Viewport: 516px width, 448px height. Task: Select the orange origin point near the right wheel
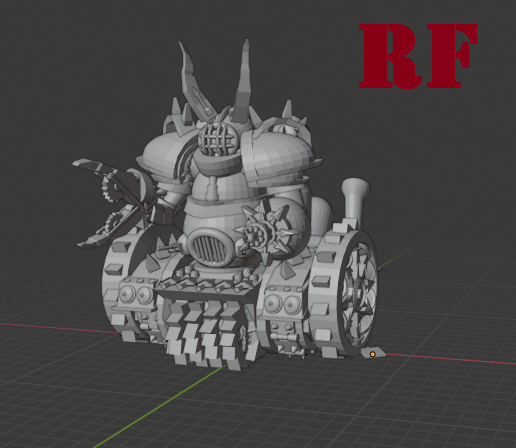[x=373, y=354]
